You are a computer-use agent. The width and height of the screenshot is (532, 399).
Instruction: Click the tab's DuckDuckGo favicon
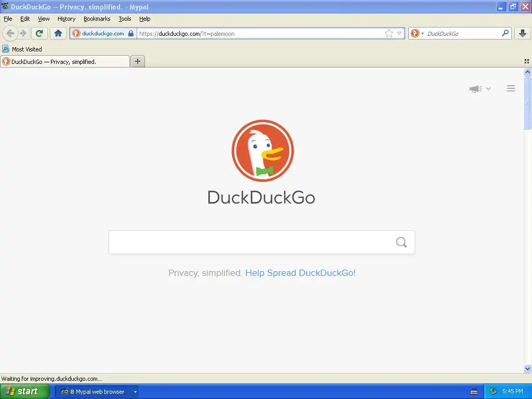(x=6, y=61)
